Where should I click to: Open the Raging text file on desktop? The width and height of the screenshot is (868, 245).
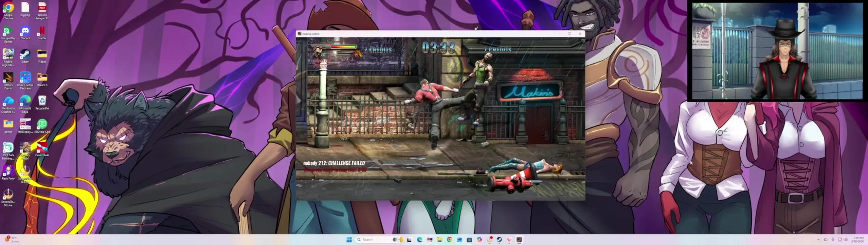pyautogui.click(x=25, y=9)
